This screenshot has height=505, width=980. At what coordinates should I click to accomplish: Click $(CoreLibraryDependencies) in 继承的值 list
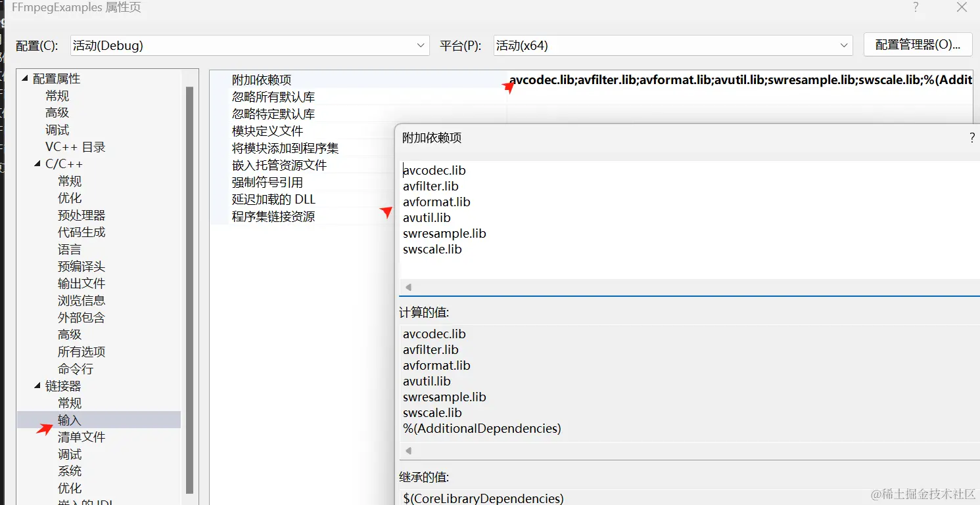(483, 498)
